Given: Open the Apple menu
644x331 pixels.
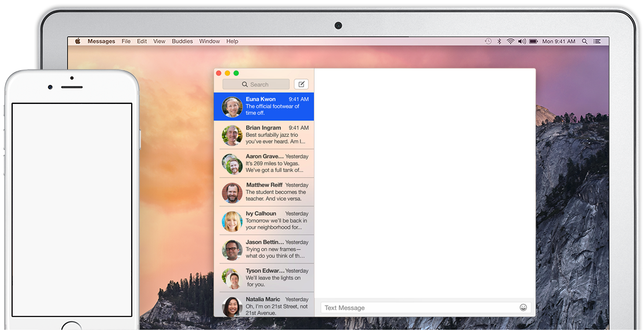Looking at the screenshot, I should tap(78, 41).
